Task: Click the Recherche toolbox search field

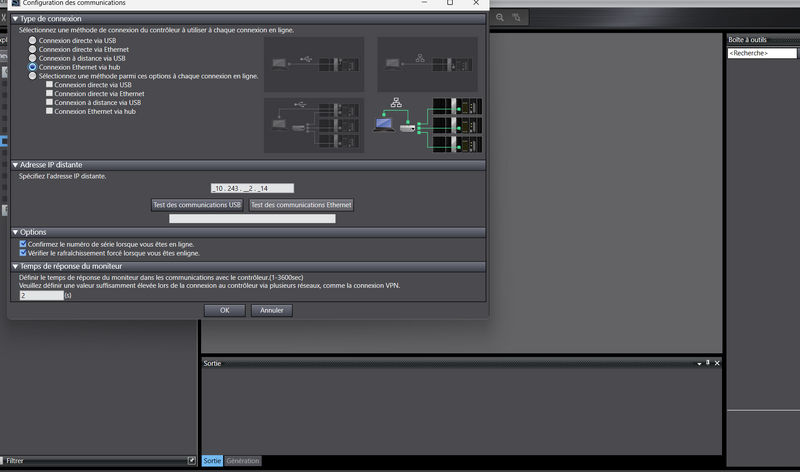Action: (762, 52)
